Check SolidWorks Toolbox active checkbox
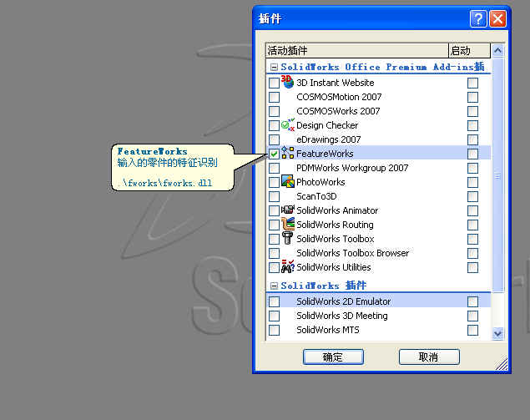This screenshot has height=420, width=530. click(x=274, y=240)
